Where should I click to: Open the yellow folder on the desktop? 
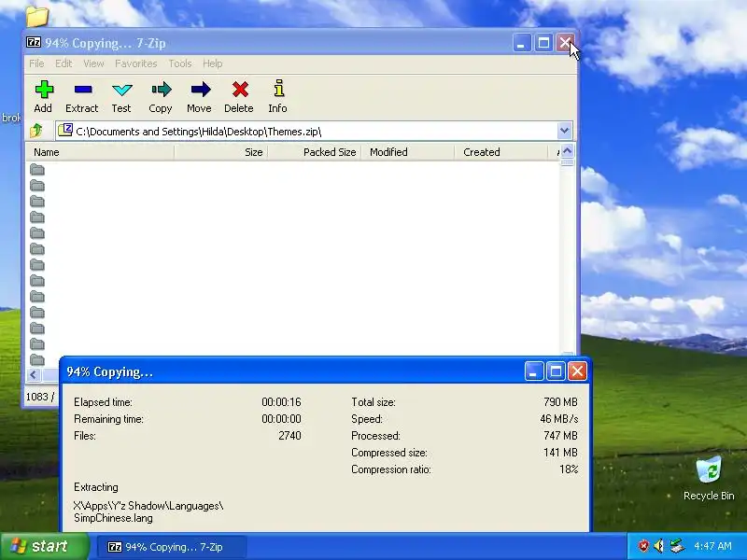click(x=37, y=17)
